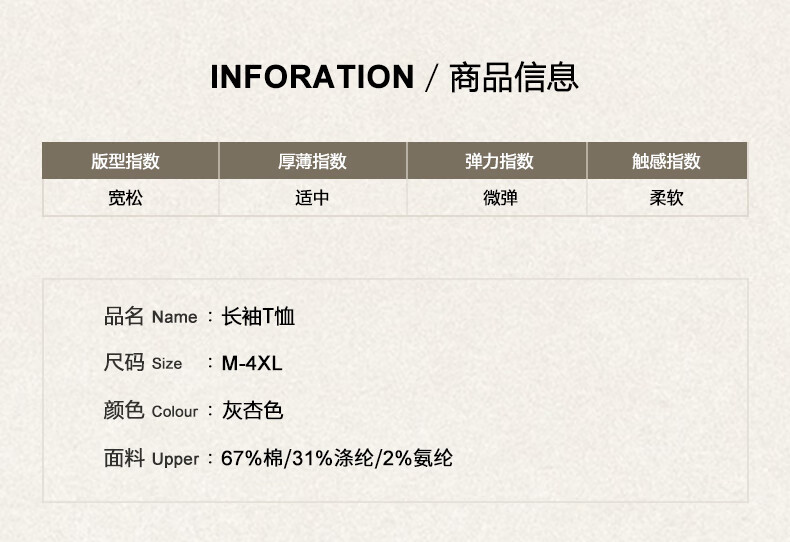
Task: Select the colour value 灰杏色
Action: point(253,410)
